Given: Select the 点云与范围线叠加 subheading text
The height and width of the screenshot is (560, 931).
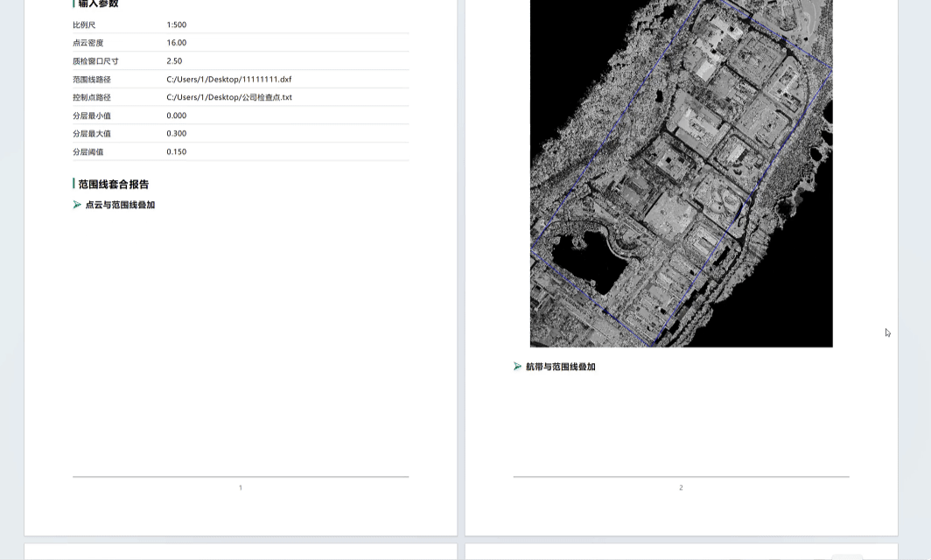Looking at the screenshot, I should 120,205.
